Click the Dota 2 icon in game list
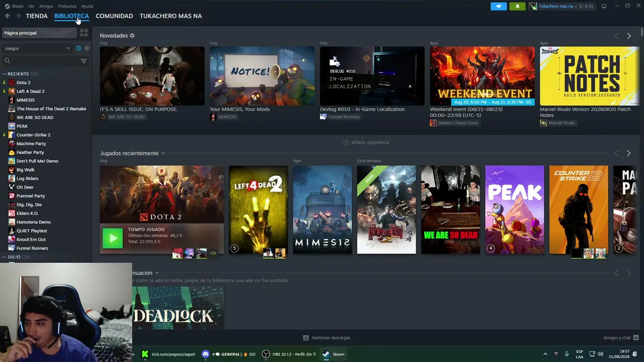The width and height of the screenshot is (644, 362). point(12,82)
